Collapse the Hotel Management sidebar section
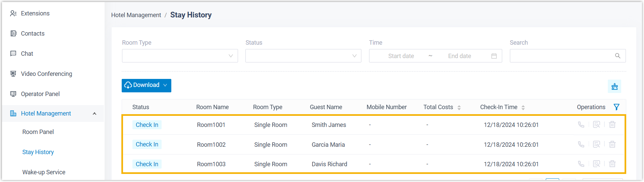Image resolution: width=644 pixels, height=182 pixels. (x=95, y=113)
